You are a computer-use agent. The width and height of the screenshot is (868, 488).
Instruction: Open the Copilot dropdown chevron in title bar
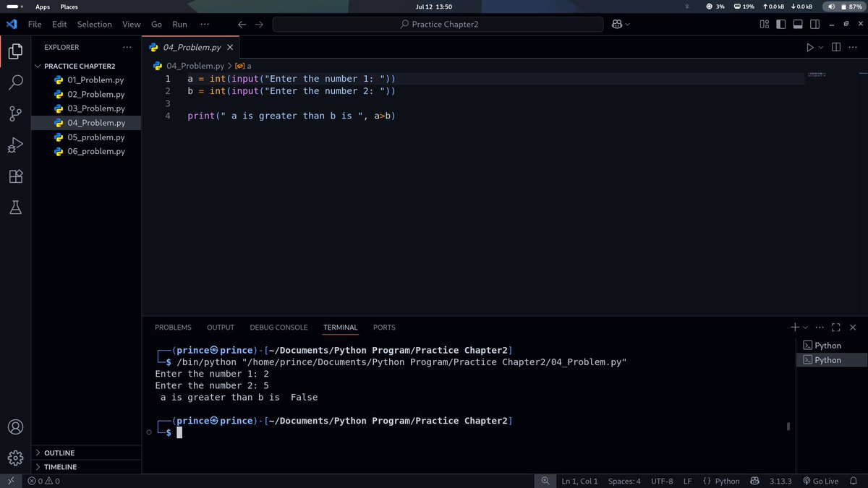(627, 24)
